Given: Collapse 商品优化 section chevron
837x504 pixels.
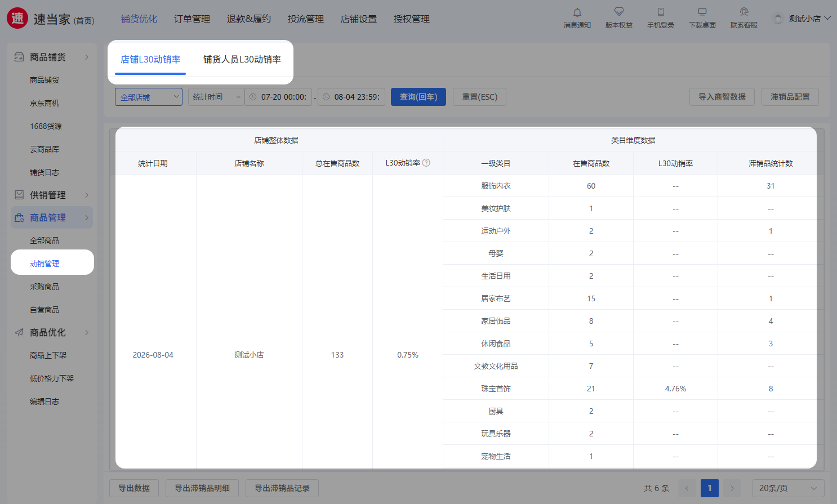Looking at the screenshot, I should pyautogui.click(x=87, y=332).
